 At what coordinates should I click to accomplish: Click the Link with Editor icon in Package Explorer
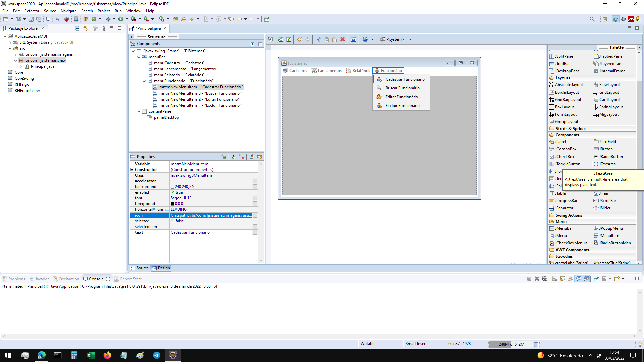85,28
